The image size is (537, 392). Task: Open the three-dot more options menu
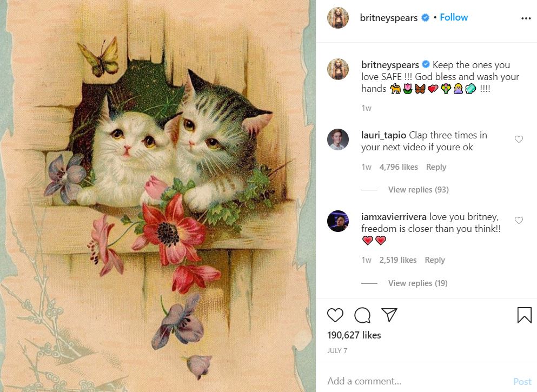tap(526, 18)
